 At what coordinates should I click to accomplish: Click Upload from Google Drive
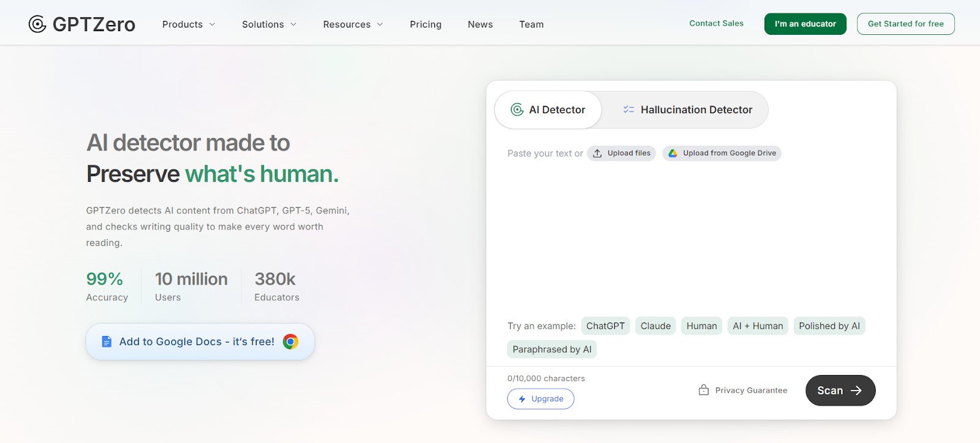pos(722,153)
